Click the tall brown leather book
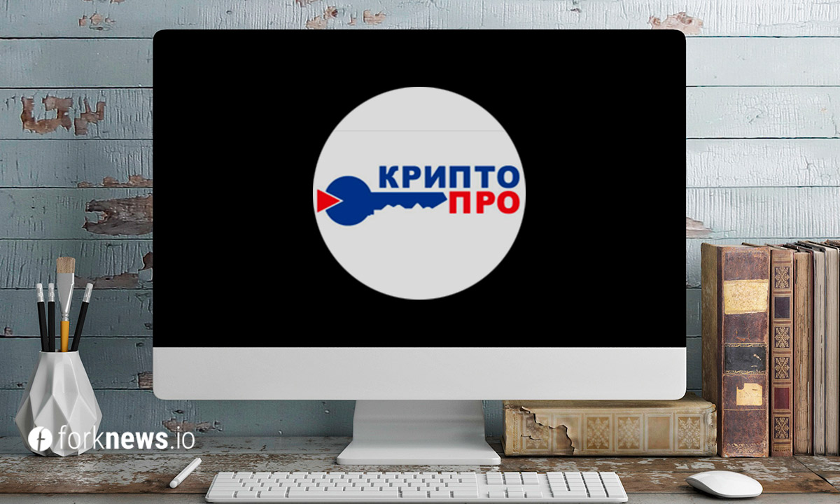Viewport: 840px width, 504px height. pos(735,350)
